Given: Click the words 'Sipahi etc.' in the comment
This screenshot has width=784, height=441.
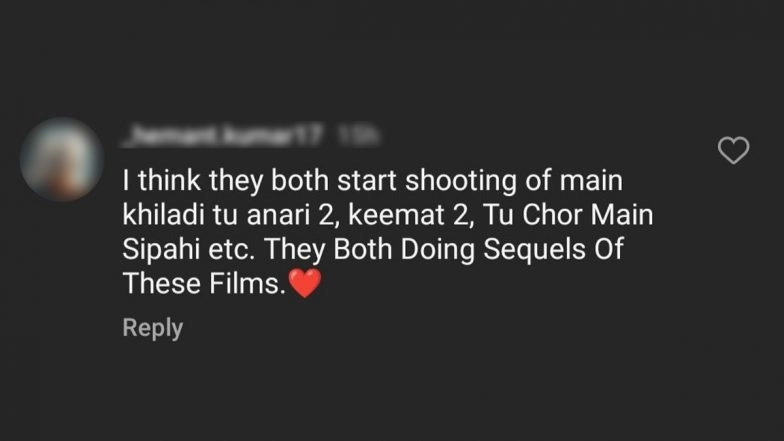Looking at the screenshot, I should [188, 250].
